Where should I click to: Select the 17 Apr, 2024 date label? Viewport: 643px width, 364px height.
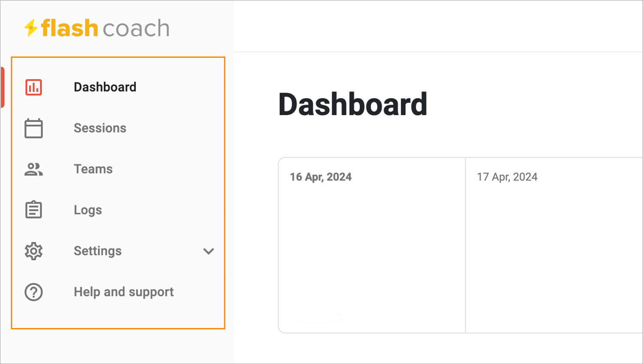pyautogui.click(x=507, y=177)
